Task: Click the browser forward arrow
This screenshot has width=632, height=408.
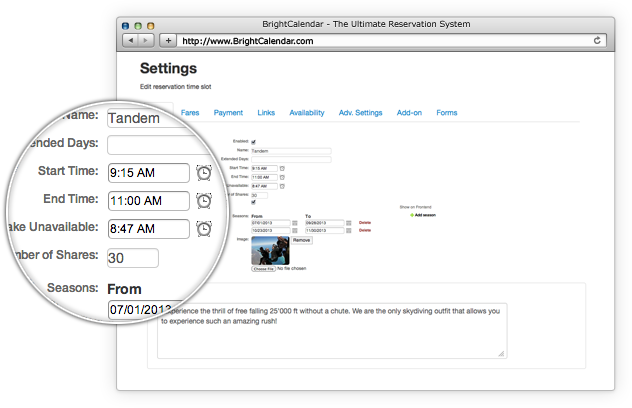Action: coord(146,41)
